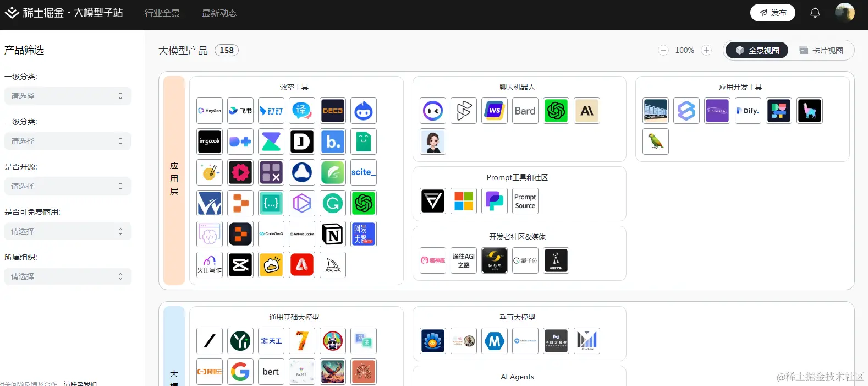Click the 开发者社区&媒体 heading

click(x=517, y=237)
